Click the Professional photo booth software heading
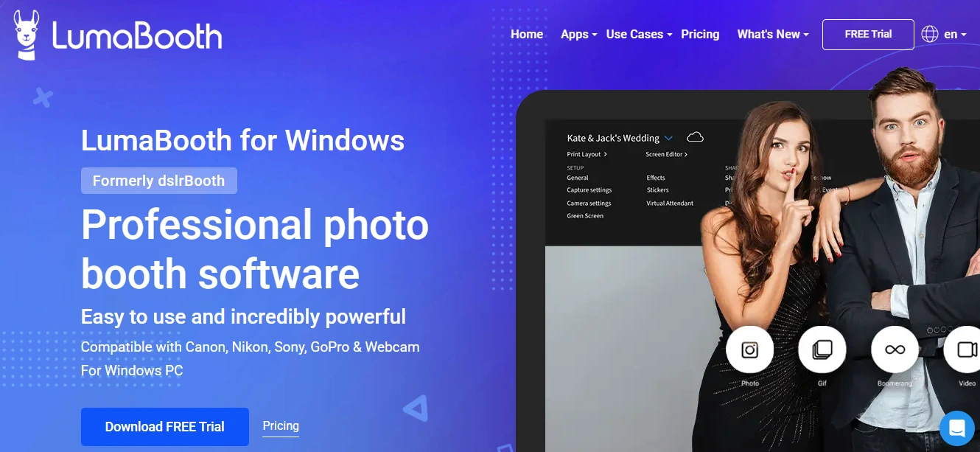 pyautogui.click(x=255, y=249)
